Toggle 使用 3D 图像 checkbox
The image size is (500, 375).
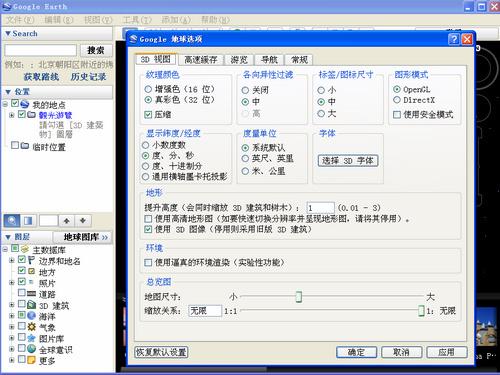tap(148, 229)
